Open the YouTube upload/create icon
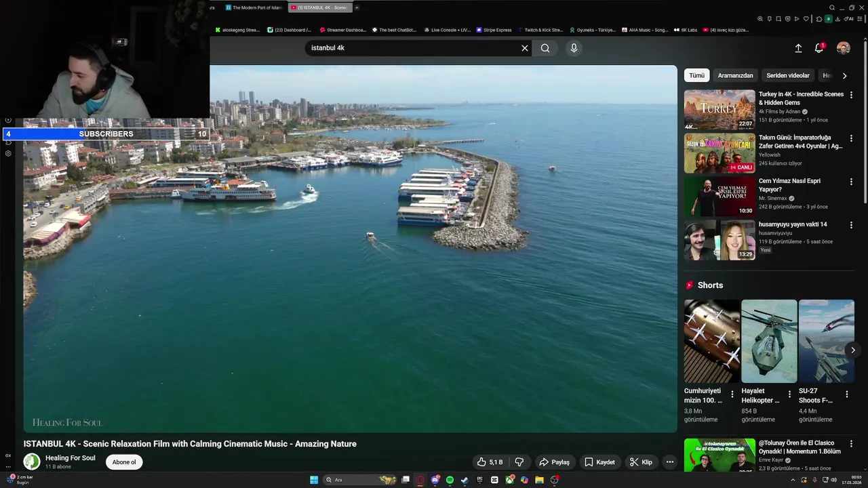This screenshot has width=868, height=488. coord(798,48)
